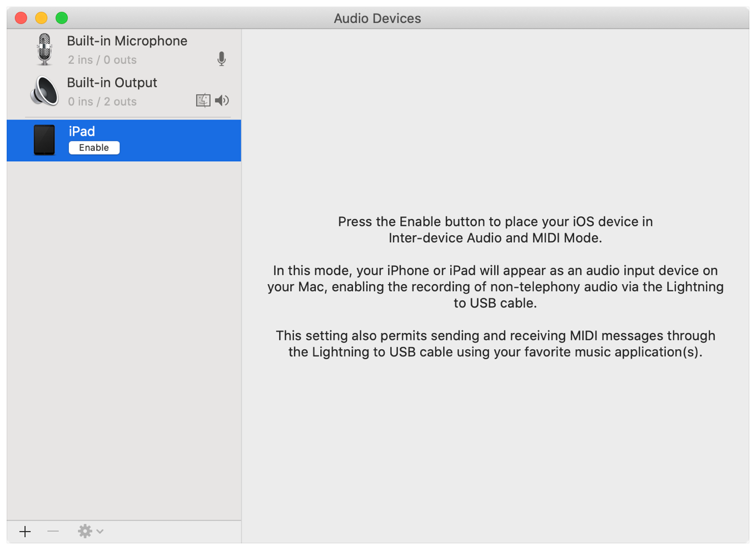Viewport: 756px width, 550px height.
Task: Expand the chevron beside the gear icon
Action: tap(100, 531)
